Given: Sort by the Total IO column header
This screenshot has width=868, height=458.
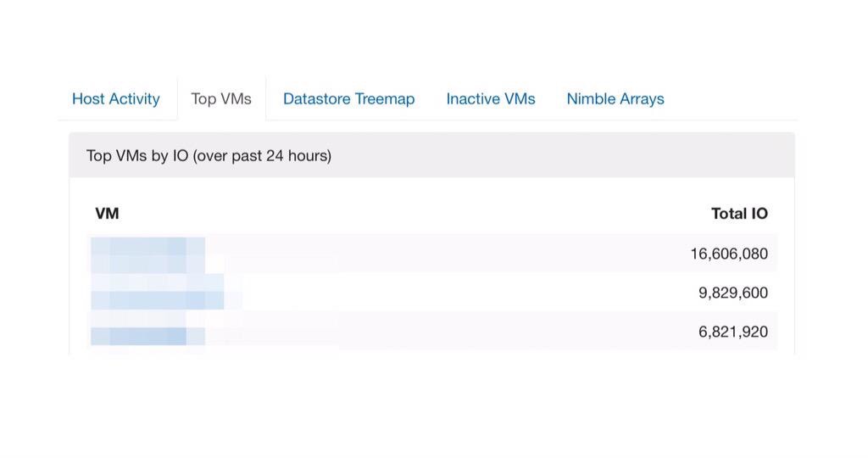Looking at the screenshot, I should tap(739, 213).
